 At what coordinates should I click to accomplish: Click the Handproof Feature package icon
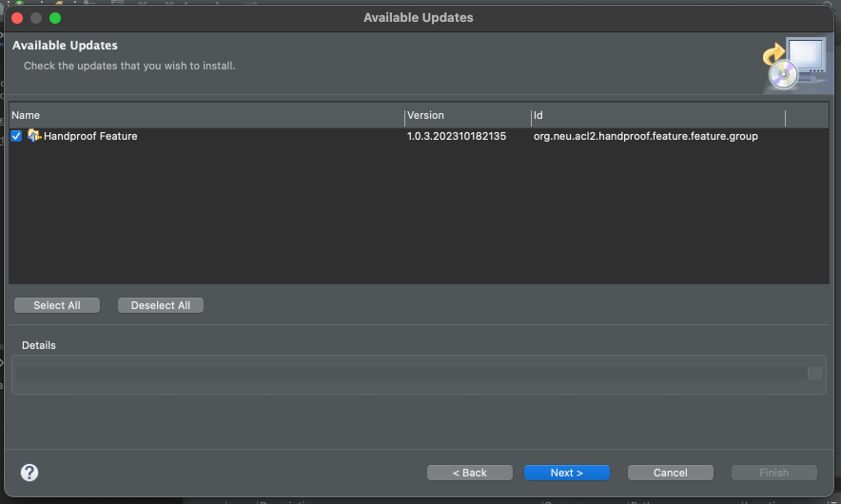pos(33,136)
